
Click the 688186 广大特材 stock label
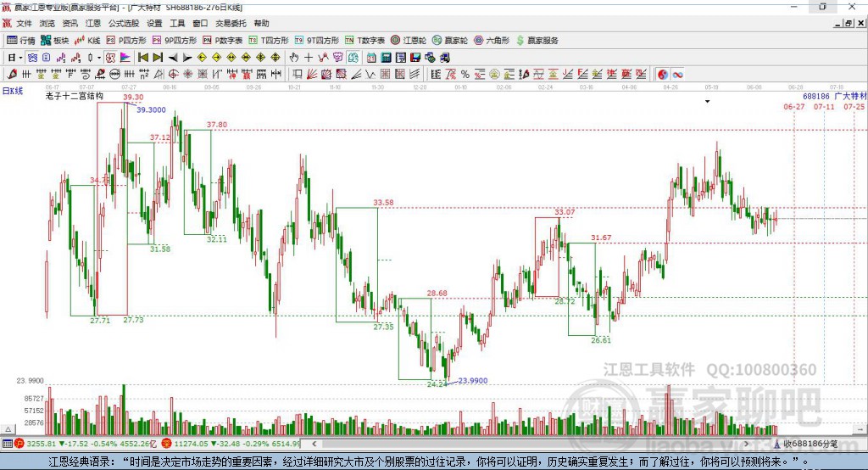[835, 97]
